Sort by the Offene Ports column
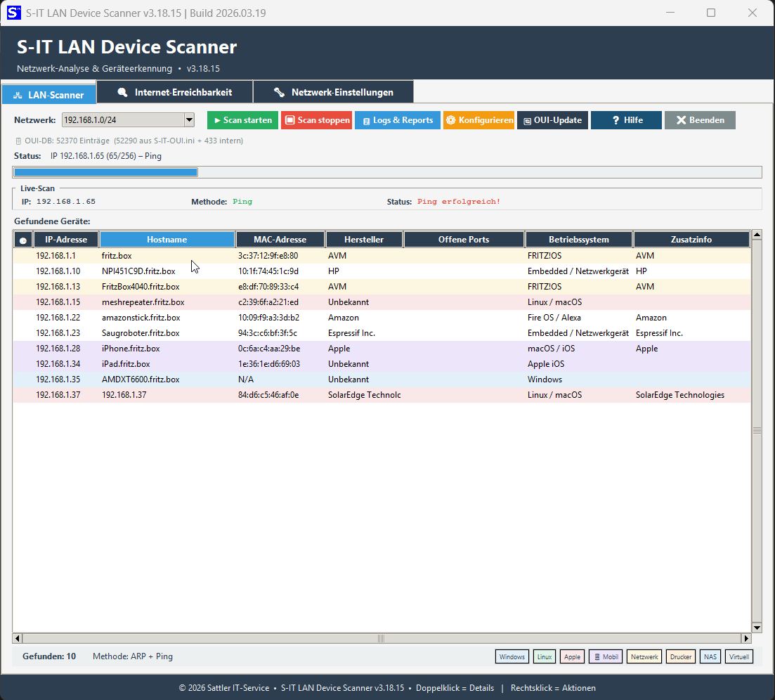The height and width of the screenshot is (700, 775). (464, 240)
